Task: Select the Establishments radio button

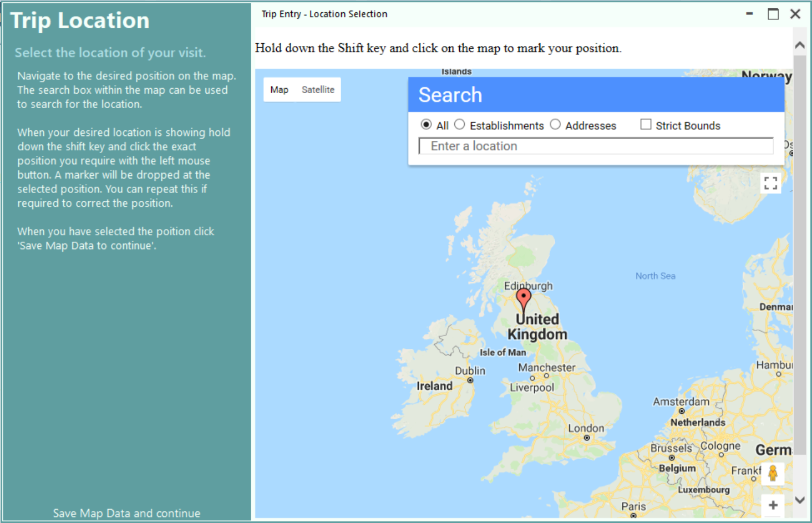Action: 459,125
